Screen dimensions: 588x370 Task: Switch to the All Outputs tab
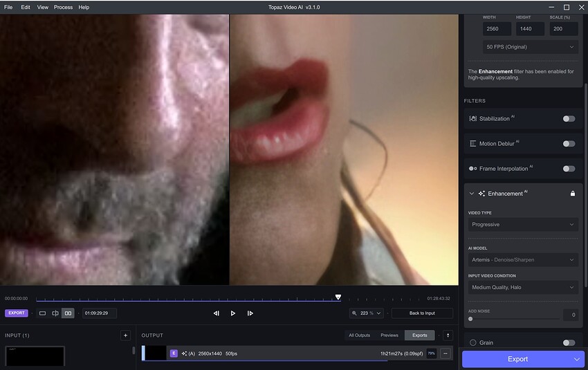[x=359, y=335]
